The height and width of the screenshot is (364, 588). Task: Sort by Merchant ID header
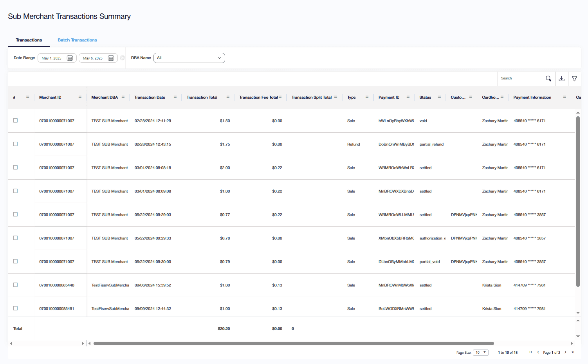[x=50, y=97]
